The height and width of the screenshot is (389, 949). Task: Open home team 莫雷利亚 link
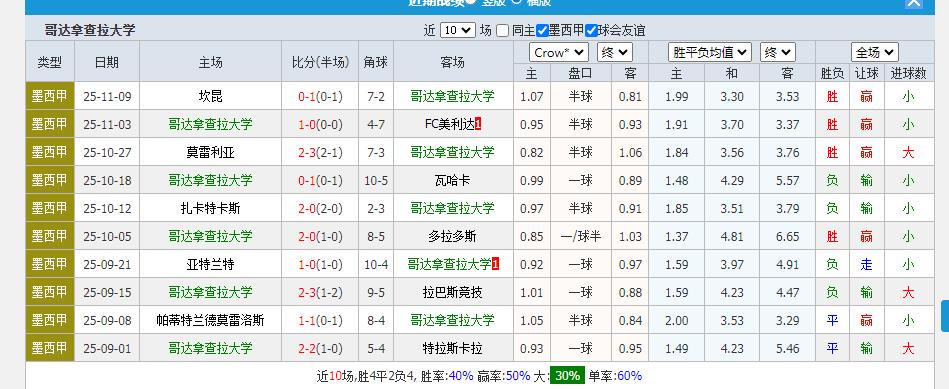pyautogui.click(x=211, y=152)
